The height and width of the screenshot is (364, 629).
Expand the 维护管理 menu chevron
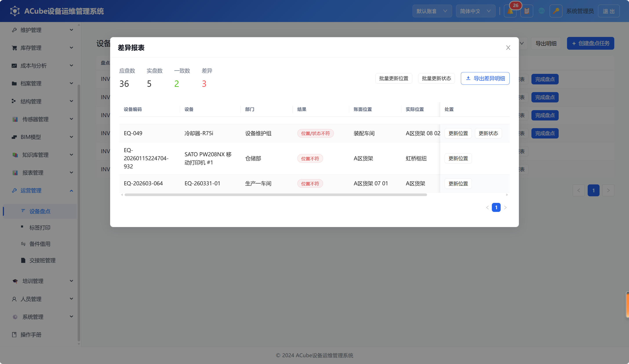(71, 30)
